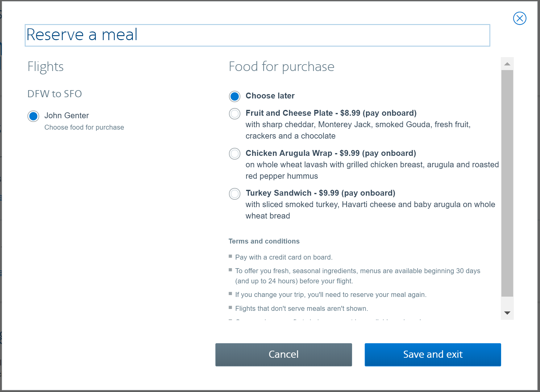The width and height of the screenshot is (540, 392).
Task: Select the Turkey Sandwich radio button
Action: 235,194
